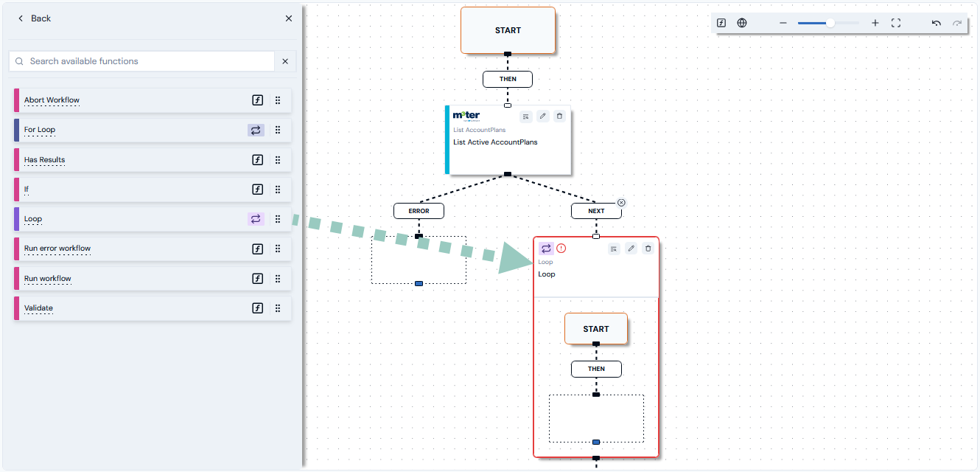Click the NEXT branch label
The height and width of the screenshot is (472, 980).
(x=596, y=211)
